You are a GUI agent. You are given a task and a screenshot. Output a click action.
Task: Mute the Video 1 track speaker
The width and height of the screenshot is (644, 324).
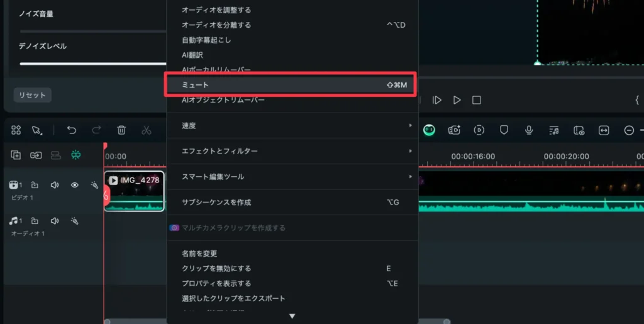tap(55, 185)
